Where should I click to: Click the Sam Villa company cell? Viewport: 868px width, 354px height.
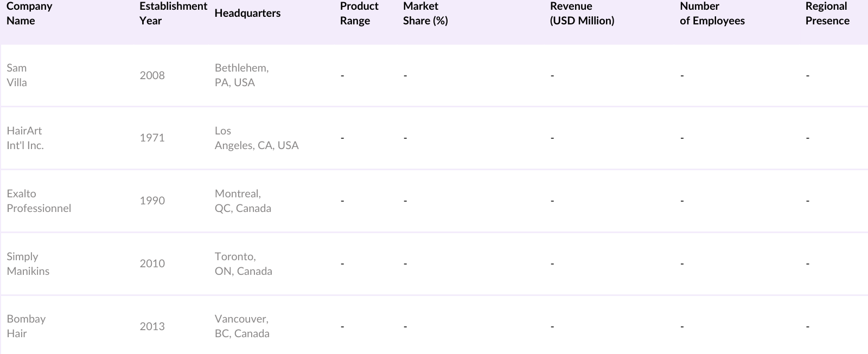coord(17,75)
